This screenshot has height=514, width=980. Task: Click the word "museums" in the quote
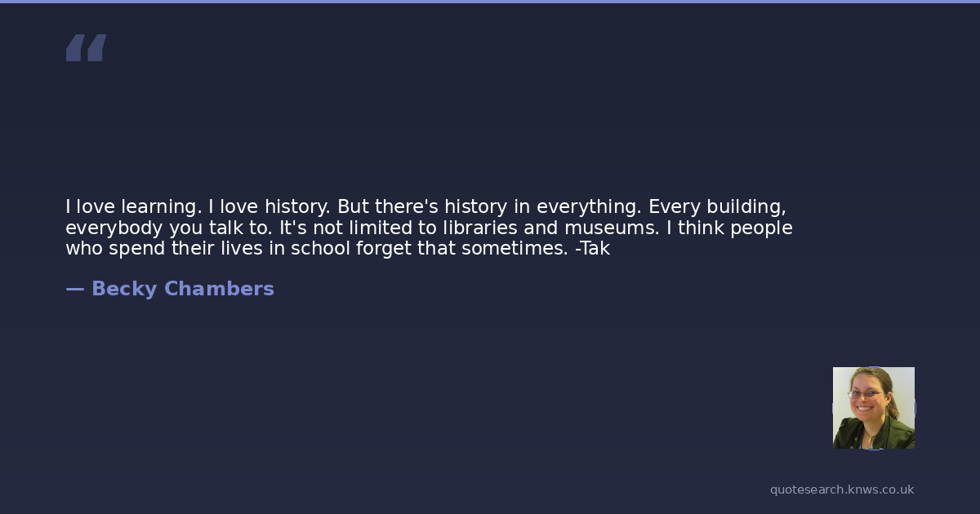point(611,228)
